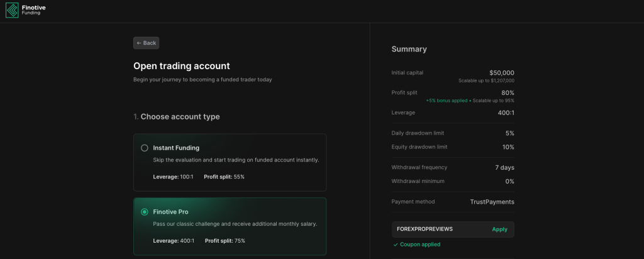This screenshot has height=259, width=644.
Task: Click "Profit split: 75%" in Finotive Pro card
Action: (x=225, y=241)
